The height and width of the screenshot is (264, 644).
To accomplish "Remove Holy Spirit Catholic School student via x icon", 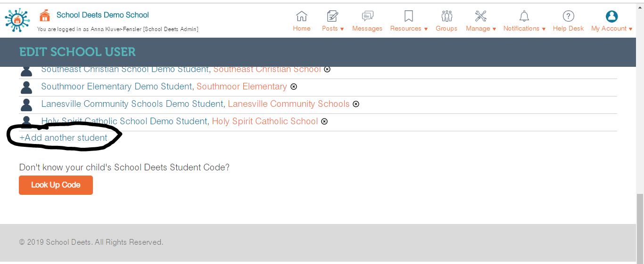I will tap(324, 121).
